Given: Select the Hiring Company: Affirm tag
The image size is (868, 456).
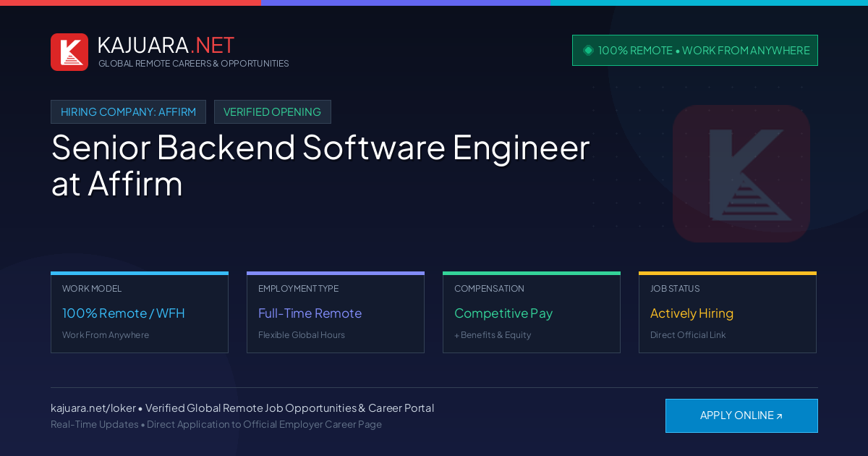Looking at the screenshot, I should [x=128, y=112].
